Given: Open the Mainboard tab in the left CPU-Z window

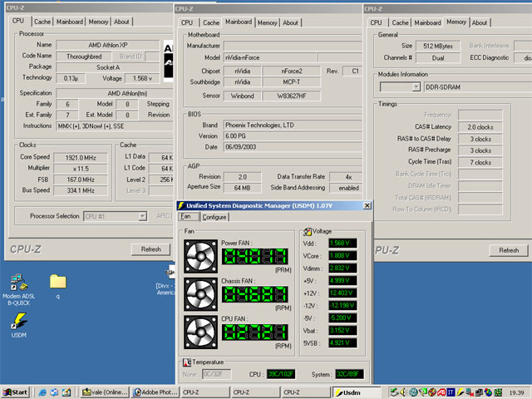Looking at the screenshot, I should (x=70, y=22).
